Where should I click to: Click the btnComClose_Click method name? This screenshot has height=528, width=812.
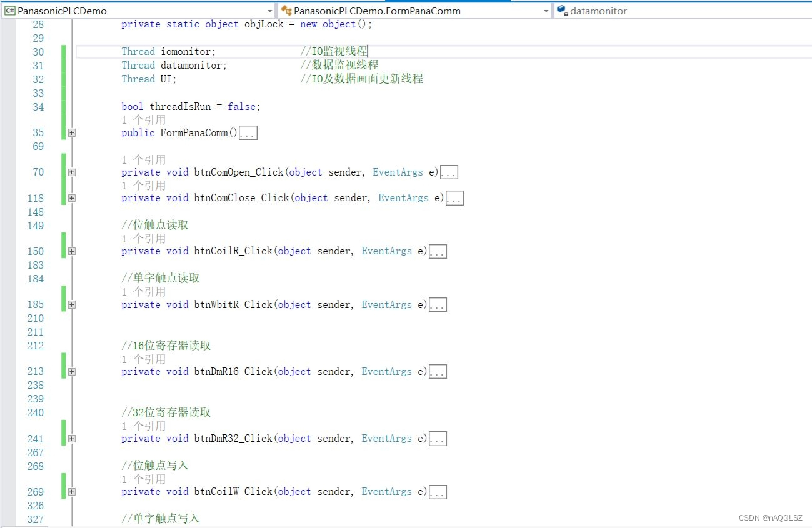[x=242, y=198]
